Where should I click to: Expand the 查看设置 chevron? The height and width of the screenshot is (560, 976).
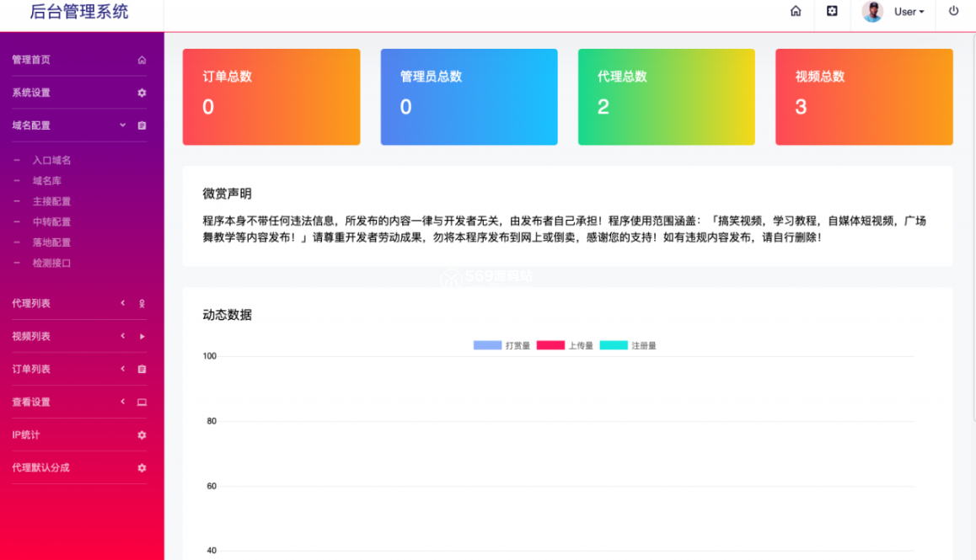point(122,402)
